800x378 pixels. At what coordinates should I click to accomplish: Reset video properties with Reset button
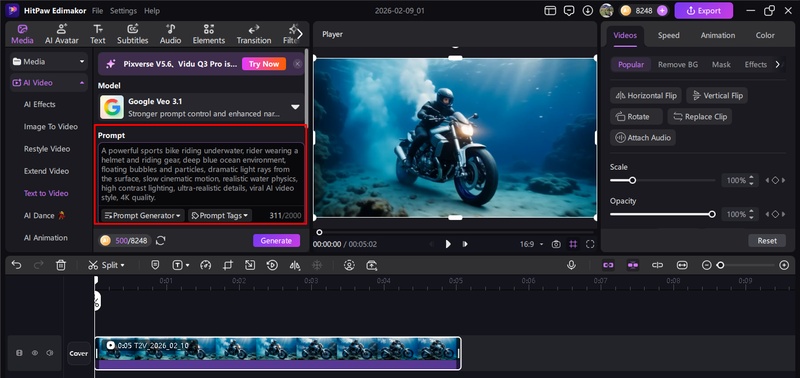tap(767, 241)
